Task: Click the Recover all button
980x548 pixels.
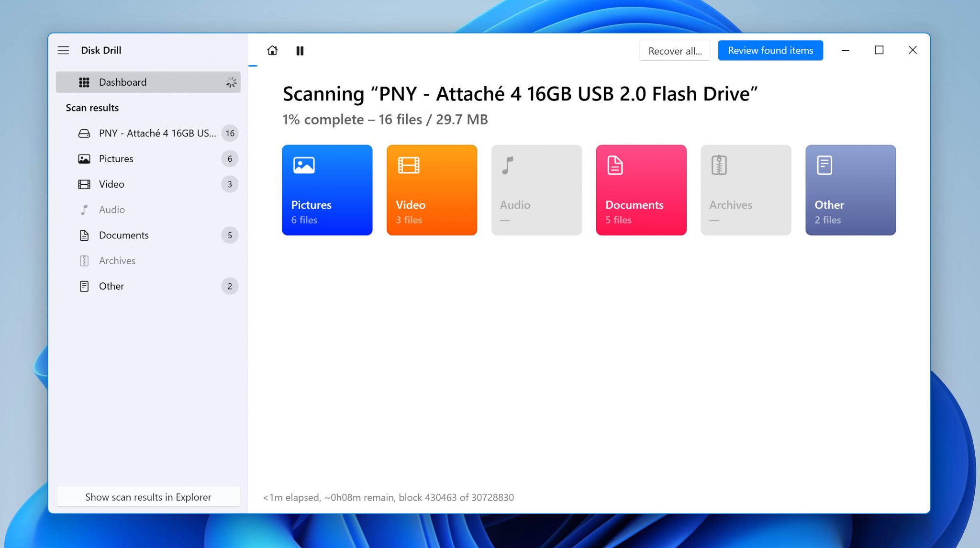Action: pos(675,50)
